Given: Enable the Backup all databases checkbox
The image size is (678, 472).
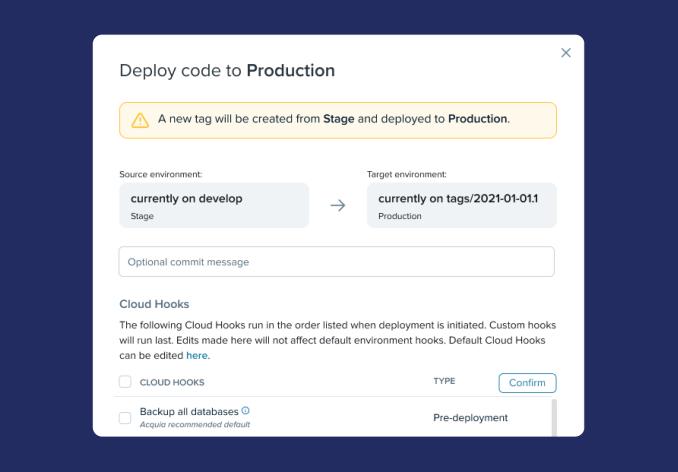Looking at the screenshot, I should click(x=125, y=418).
